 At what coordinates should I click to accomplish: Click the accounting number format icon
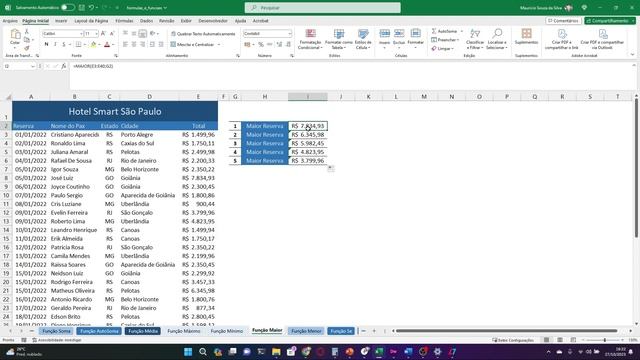[x=247, y=44]
